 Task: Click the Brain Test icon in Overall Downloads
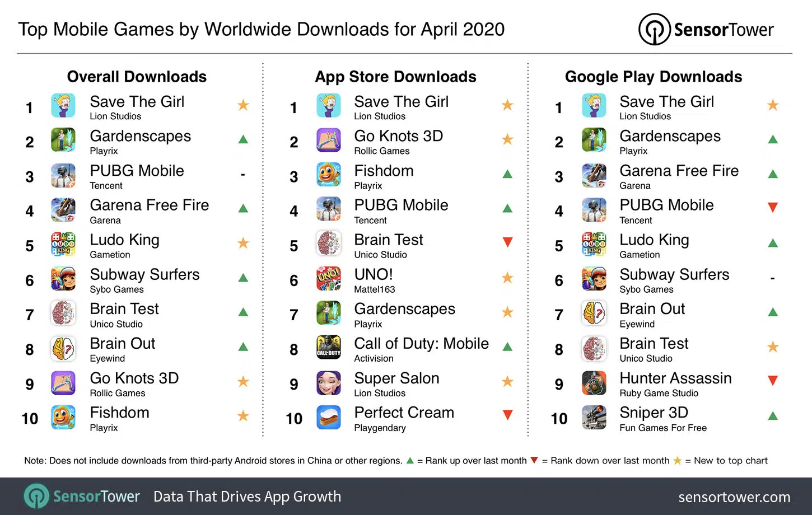63,313
